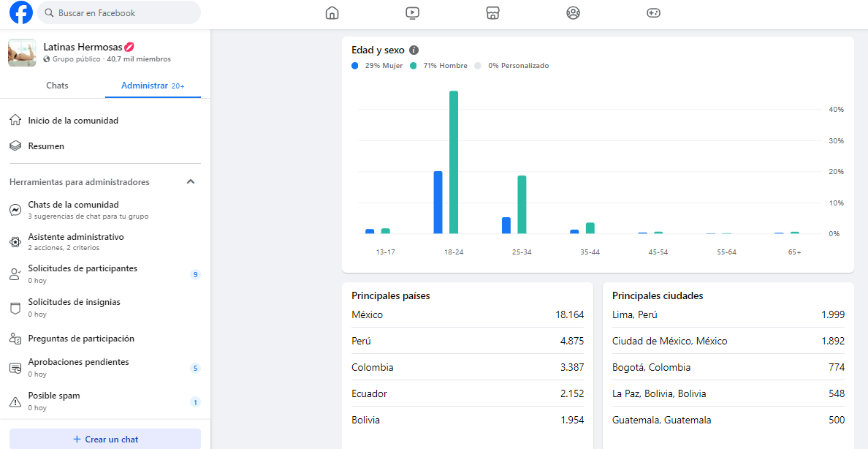Open the Watch video icon
Image resolution: width=868 pixels, height=449 pixels.
coord(412,12)
